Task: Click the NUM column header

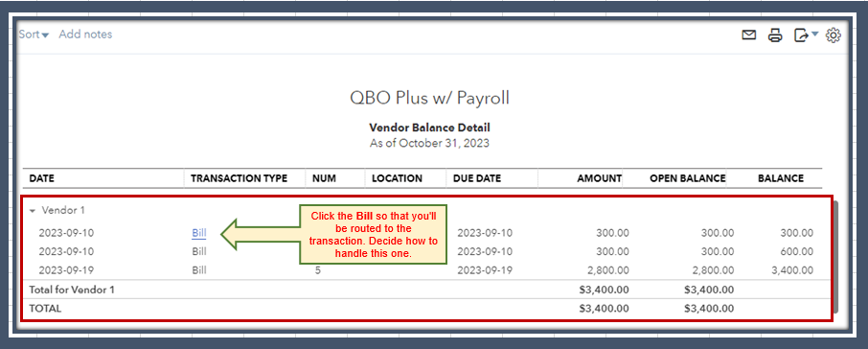Action: pyautogui.click(x=324, y=178)
